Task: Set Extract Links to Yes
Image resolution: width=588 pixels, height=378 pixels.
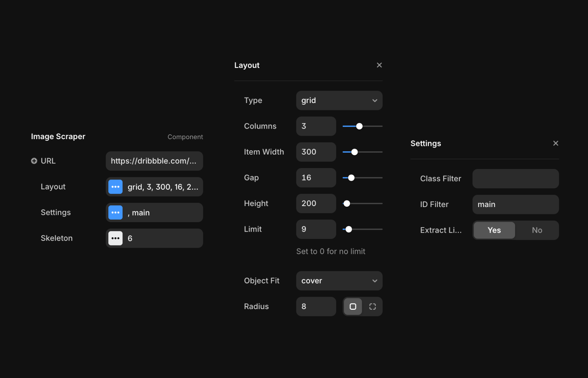Action: point(494,230)
